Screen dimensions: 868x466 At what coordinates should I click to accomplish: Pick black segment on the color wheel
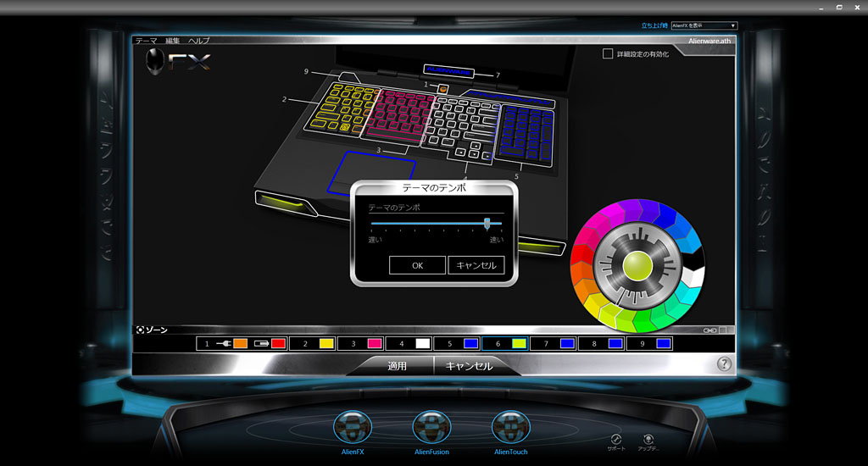(x=695, y=258)
